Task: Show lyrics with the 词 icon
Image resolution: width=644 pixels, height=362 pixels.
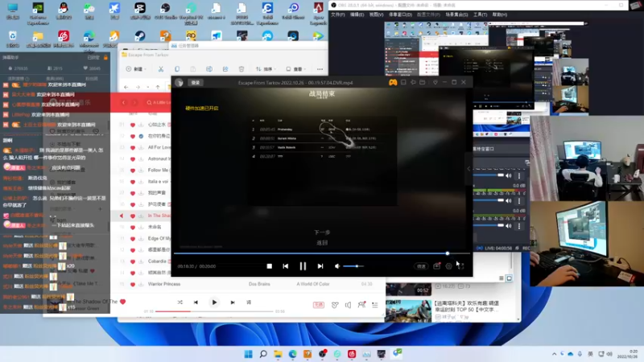Action: [x=249, y=302]
